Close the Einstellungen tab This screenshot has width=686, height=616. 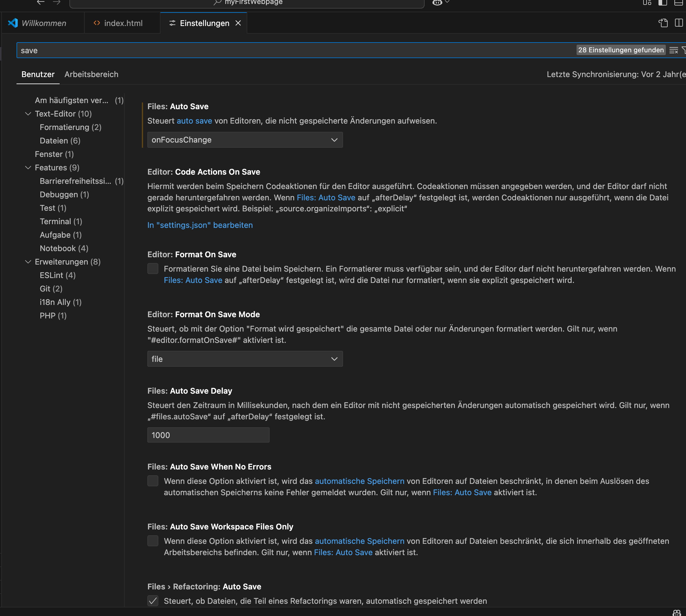pos(238,23)
